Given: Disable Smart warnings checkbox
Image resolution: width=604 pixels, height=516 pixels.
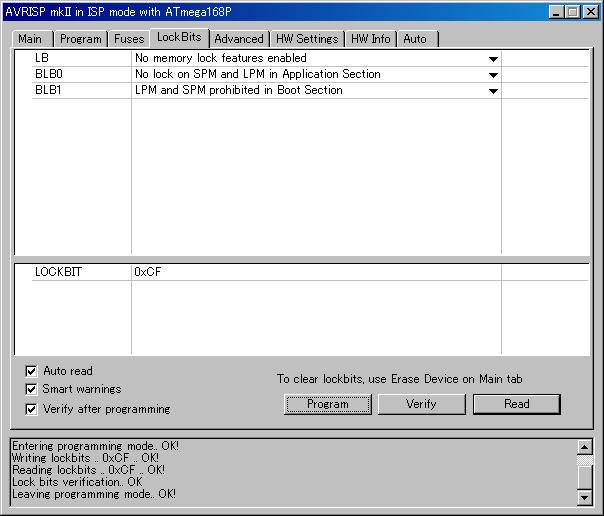Looking at the screenshot, I should tap(31, 389).
